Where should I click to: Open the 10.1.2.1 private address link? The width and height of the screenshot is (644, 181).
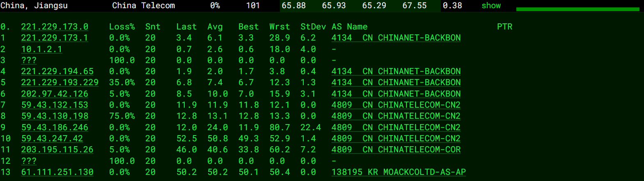pos(41,49)
